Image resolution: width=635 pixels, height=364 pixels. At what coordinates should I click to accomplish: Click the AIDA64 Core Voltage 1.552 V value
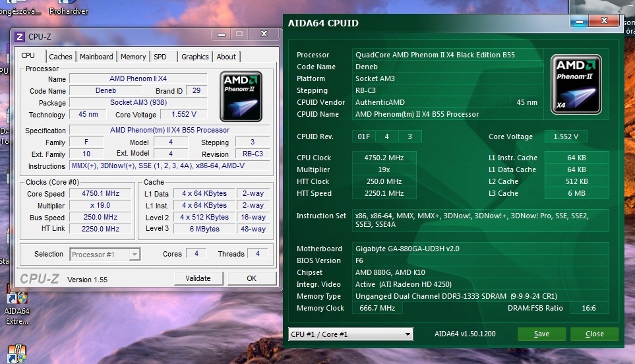pyautogui.click(x=566, y=136)
